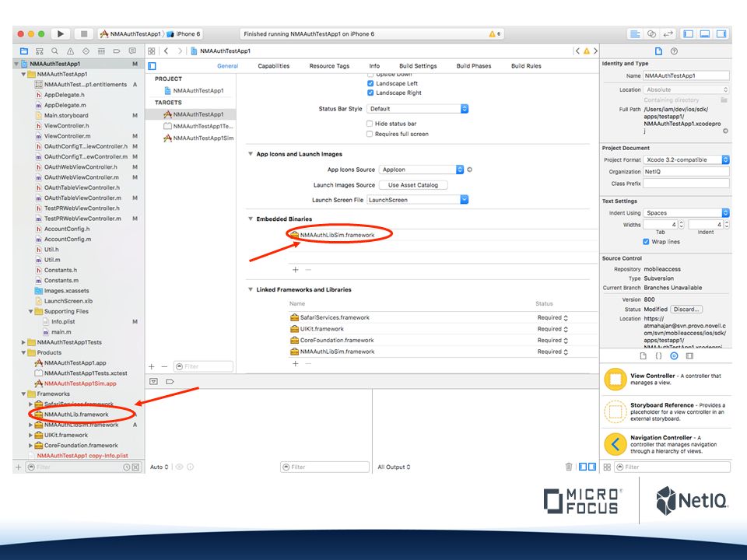Change SafariServices.framework Required status
The height and width of the screenshot is (560, 747).
pos(552,317)
